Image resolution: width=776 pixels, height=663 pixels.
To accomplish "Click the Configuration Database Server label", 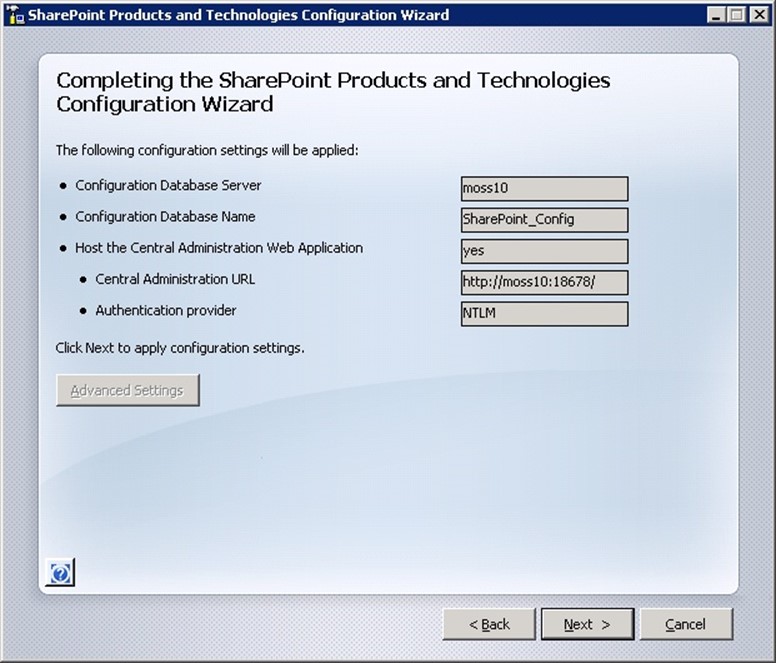I will (x=168, y=186).
